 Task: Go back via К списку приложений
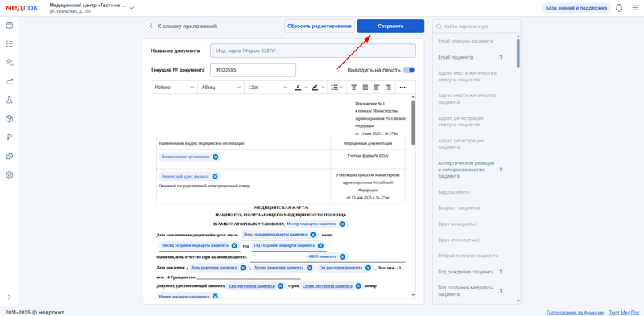click(x=183, y=27)
